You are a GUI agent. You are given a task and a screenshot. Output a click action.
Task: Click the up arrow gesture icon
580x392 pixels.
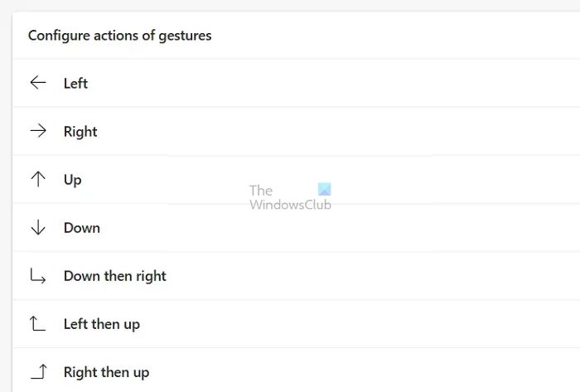37,179
